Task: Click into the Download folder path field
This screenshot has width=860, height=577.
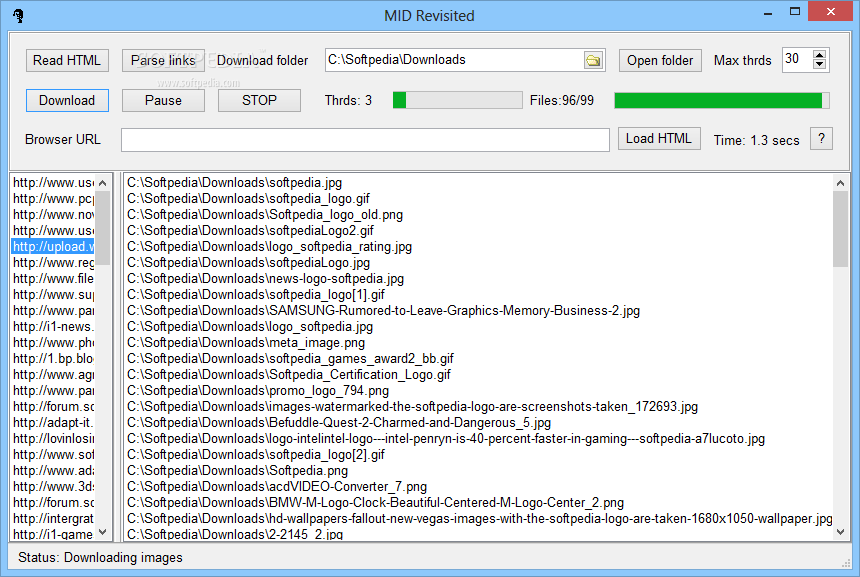Action: [454, 60]
